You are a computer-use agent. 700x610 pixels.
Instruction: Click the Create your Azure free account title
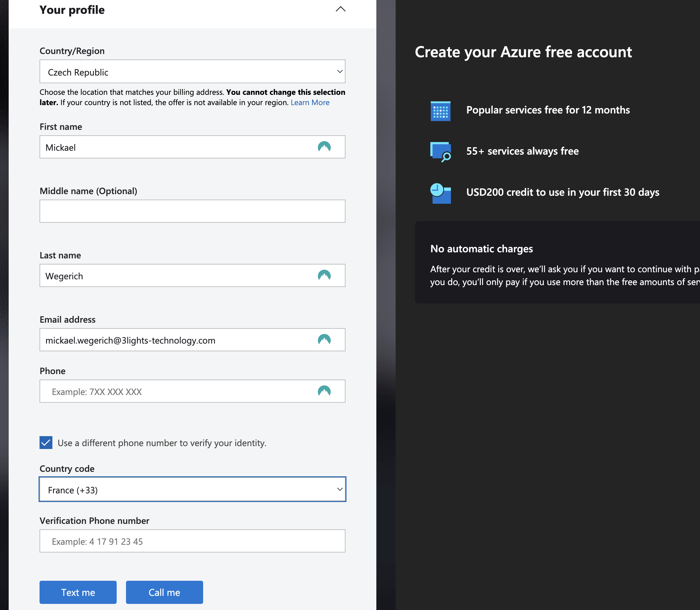[x=523, y=52]
